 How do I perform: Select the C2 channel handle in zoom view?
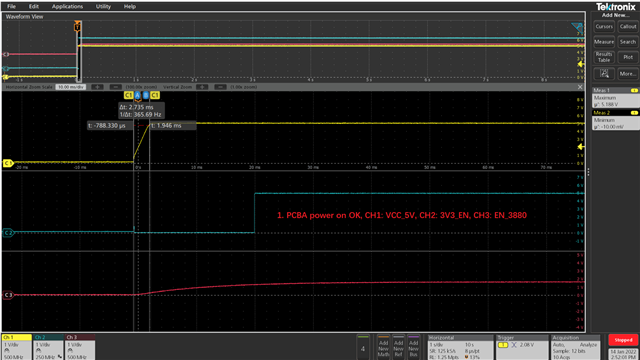tap(8, 233)
